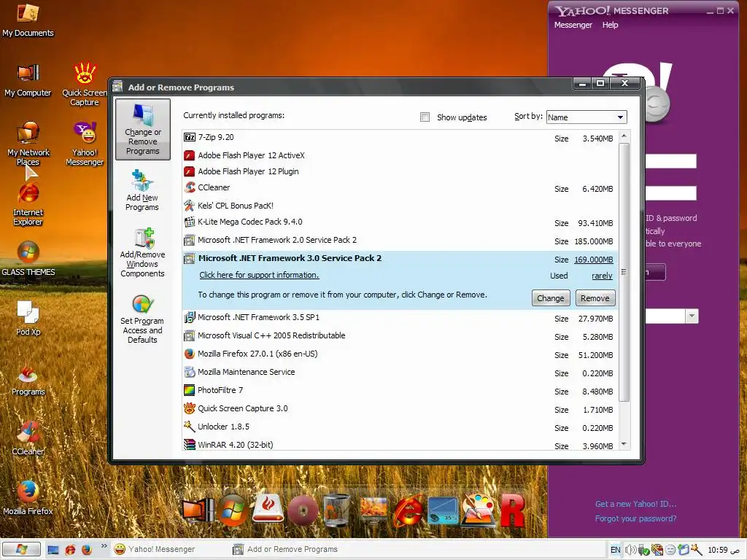747x560 pixels.
Task: Select Microsoft Visual C++ 2005 Redistributable row
Action: tap(400, 335)
